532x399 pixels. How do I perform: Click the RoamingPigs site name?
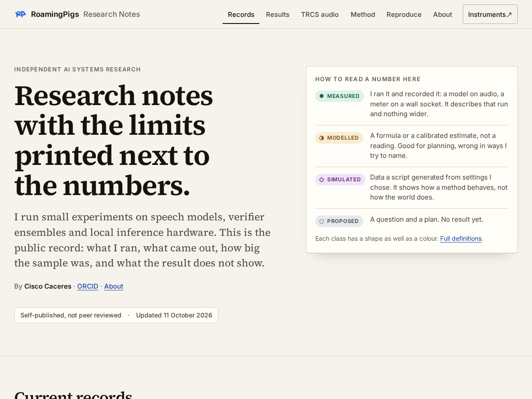tap(55, 14)
